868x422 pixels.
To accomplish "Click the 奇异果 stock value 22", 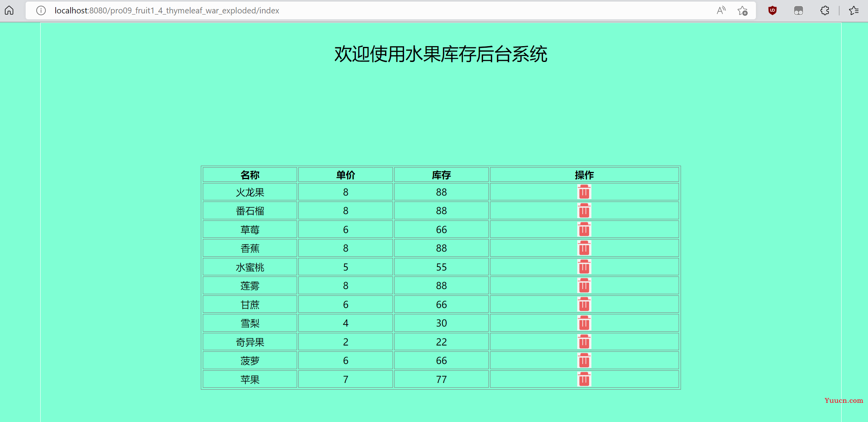I will coord(441,342).
